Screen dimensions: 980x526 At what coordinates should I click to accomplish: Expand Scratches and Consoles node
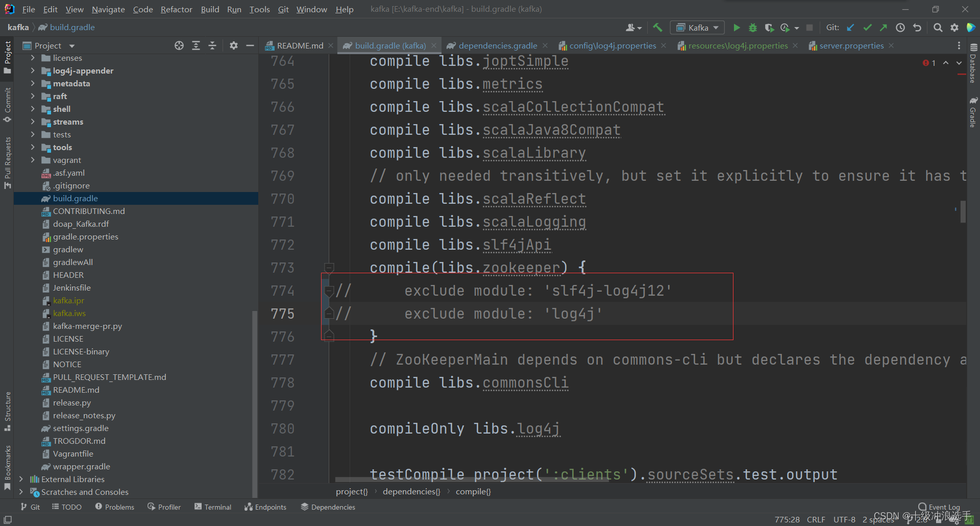pos(21,492)
